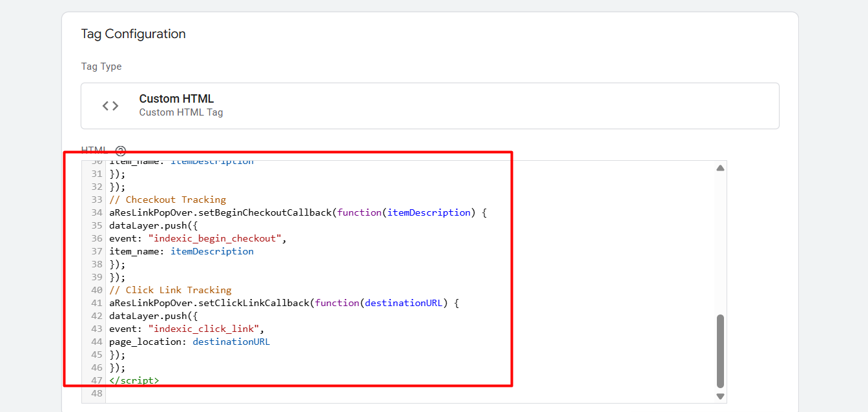Click the editor's vertical scrollbar thumb
The height and width of the screenshot is (412, 868).
pyautogui.click(x=720, y=351)
